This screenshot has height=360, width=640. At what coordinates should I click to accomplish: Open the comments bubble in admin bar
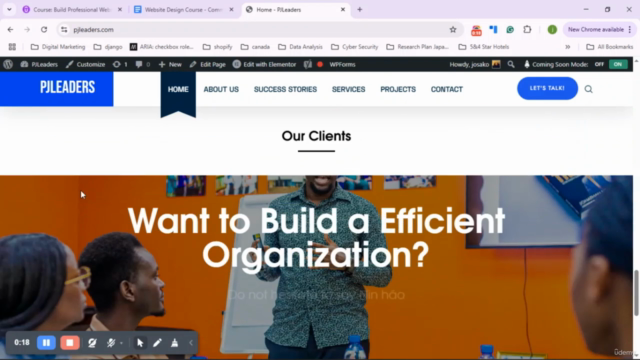[x=143, y=64]
